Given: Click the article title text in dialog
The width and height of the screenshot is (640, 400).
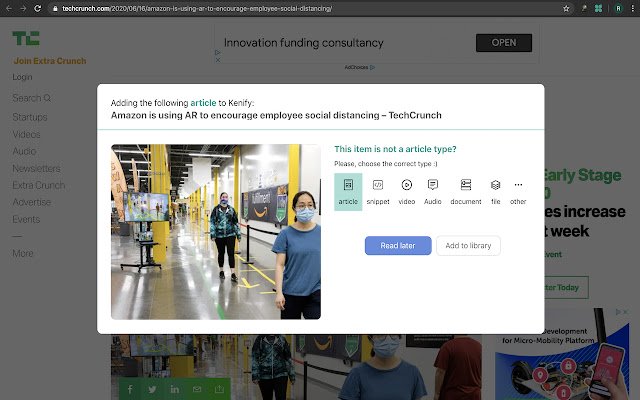Looking at the screenshot, I should pos(276,115).
